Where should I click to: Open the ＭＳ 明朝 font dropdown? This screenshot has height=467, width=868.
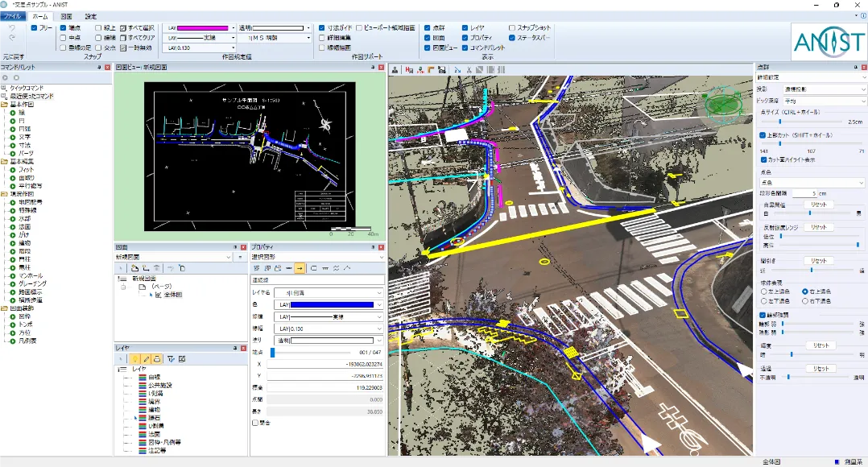tap(308, 38)
